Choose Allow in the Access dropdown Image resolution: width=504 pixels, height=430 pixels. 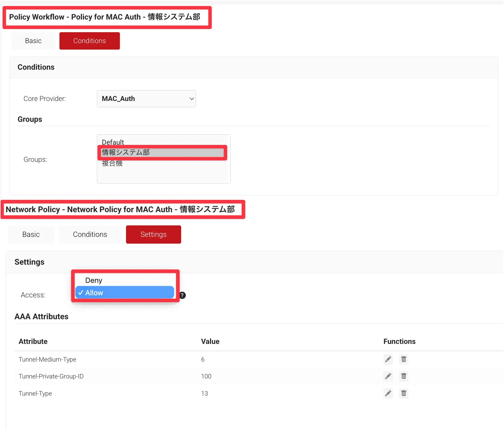124,292
